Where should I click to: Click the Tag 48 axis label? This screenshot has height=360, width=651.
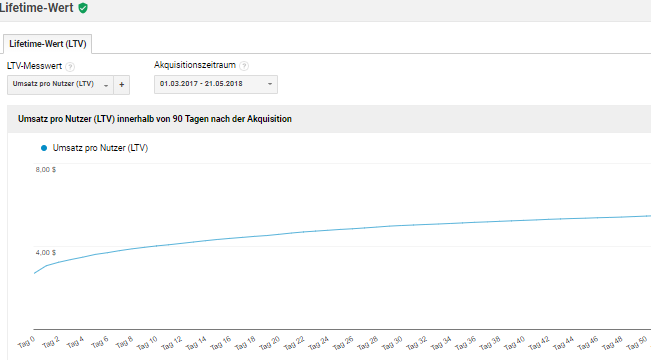point(613,343)
